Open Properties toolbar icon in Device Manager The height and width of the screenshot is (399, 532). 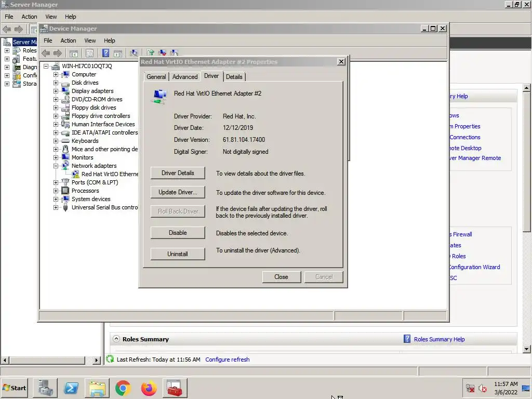[89, 54]
